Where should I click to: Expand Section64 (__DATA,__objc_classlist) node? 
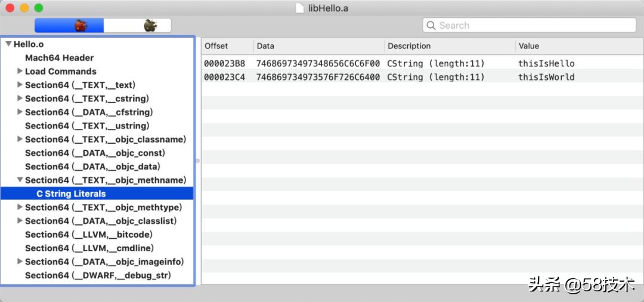(20, 221)
